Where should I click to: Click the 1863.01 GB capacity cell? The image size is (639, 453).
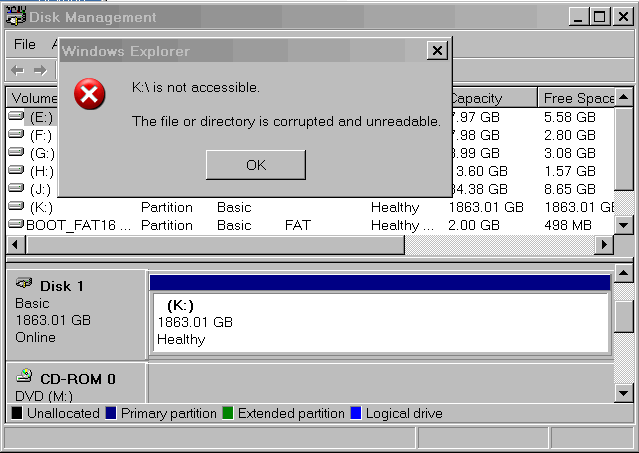point(486,207)
